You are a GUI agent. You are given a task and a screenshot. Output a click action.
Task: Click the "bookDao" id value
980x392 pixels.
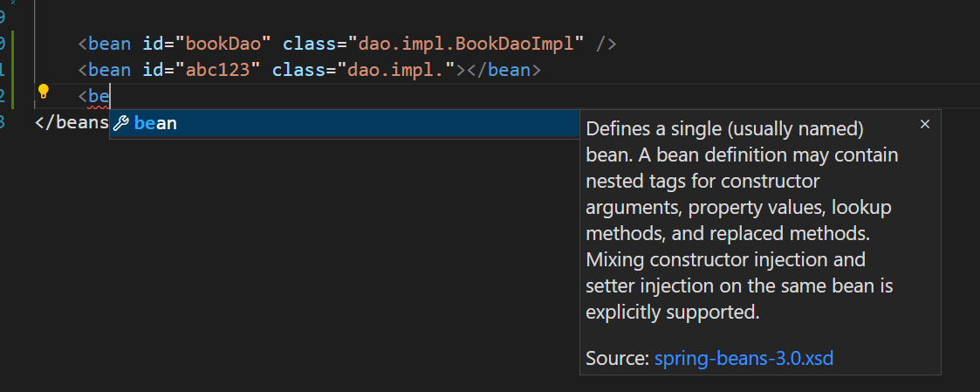pyautogui.click(x=223, y=44)
